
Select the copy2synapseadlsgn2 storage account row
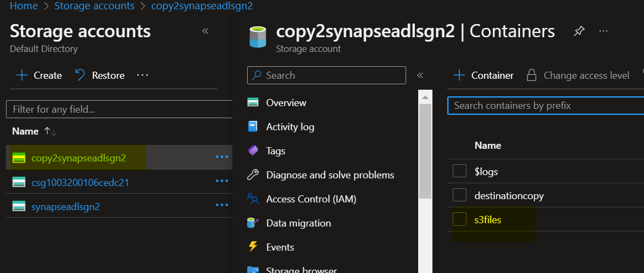[119, 158]
